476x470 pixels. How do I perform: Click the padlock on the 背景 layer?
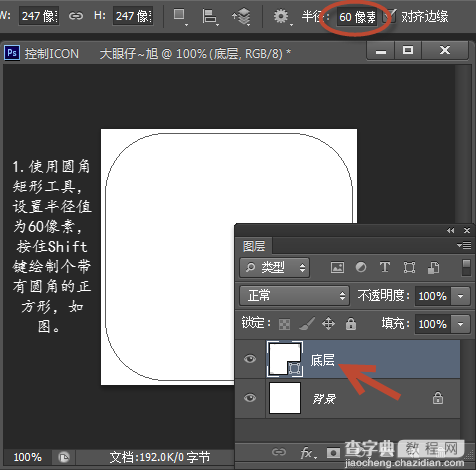coord(438,398)
